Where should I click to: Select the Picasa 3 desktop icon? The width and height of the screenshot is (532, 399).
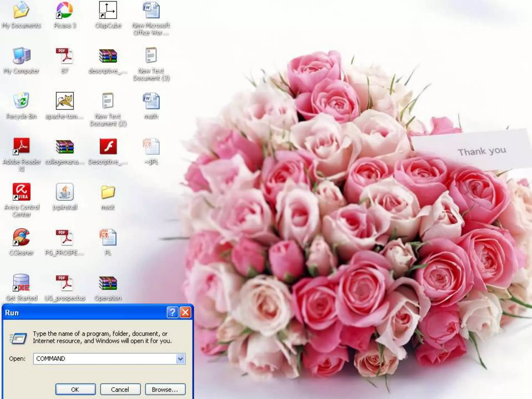[x=64, y=10]
